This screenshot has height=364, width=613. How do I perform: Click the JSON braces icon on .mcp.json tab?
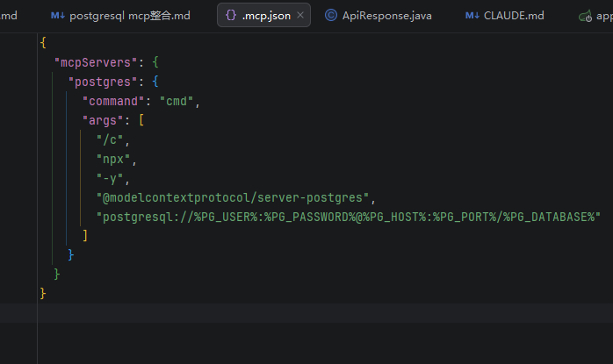click(230, 16)
